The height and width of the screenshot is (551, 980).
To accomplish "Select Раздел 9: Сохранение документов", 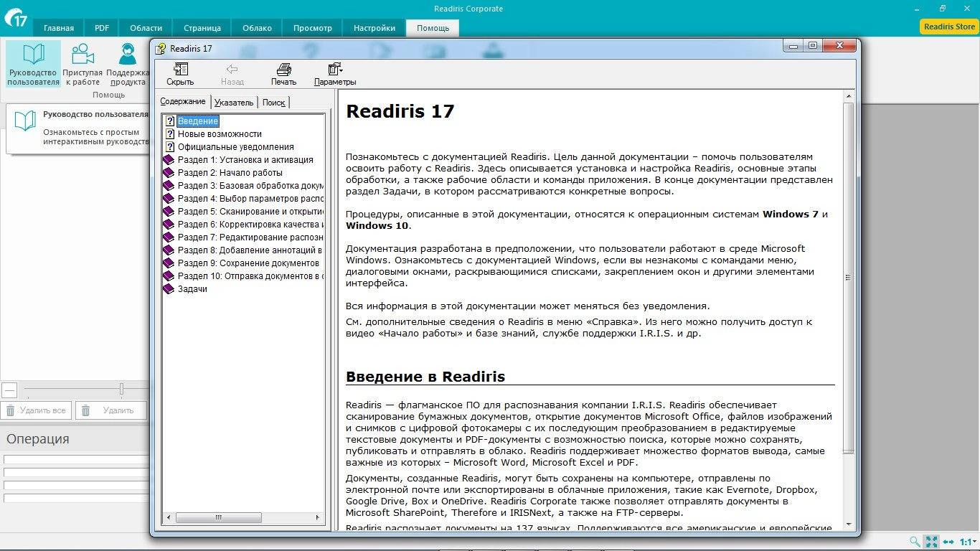I will click(248, 263).
